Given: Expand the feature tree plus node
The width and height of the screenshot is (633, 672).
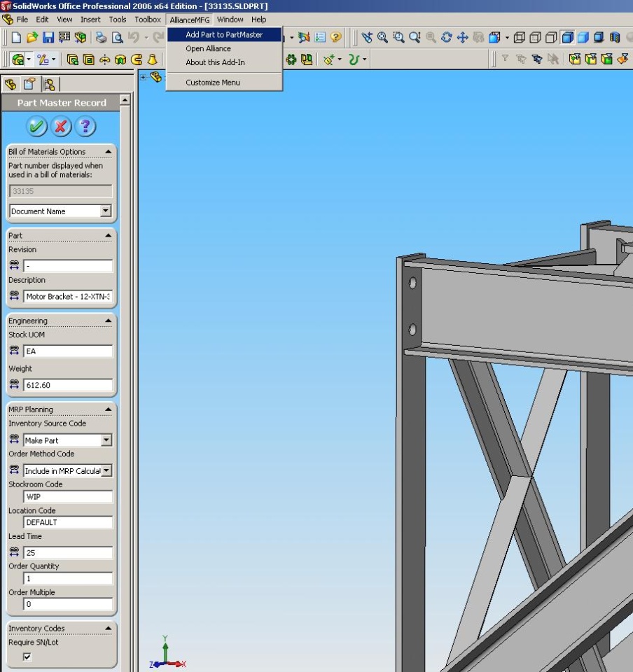Looking at the screenshot, I should (143, 77).
